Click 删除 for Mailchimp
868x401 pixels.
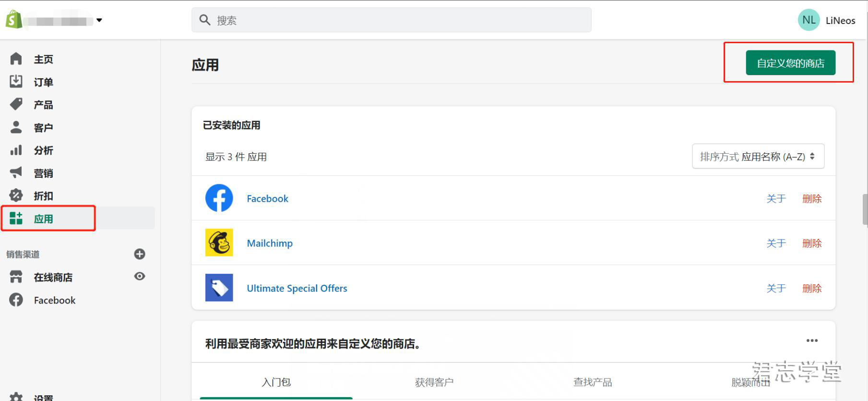pos(812,243)
